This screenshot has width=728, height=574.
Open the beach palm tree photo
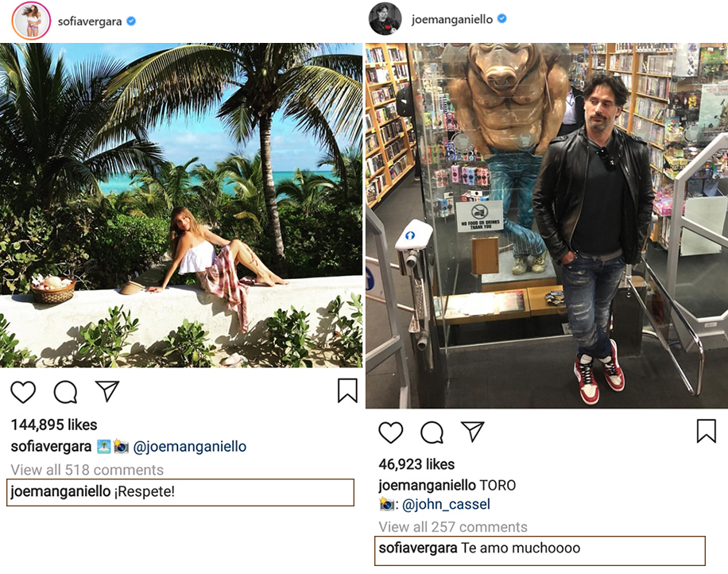(181, 205)
